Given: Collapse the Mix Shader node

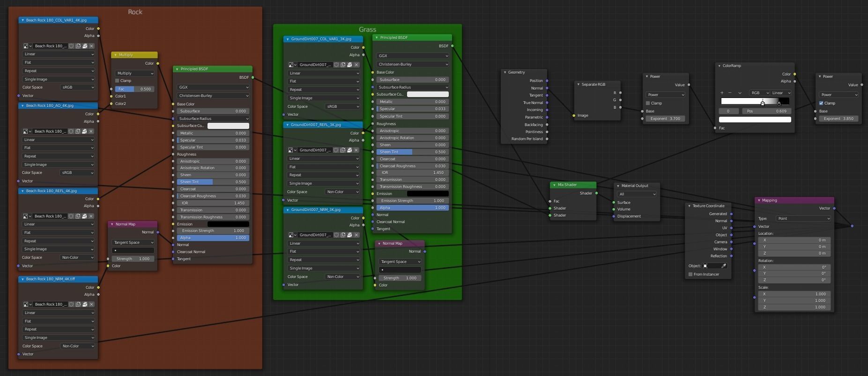Looking at the screenshot, I should [x=555, y=185].
